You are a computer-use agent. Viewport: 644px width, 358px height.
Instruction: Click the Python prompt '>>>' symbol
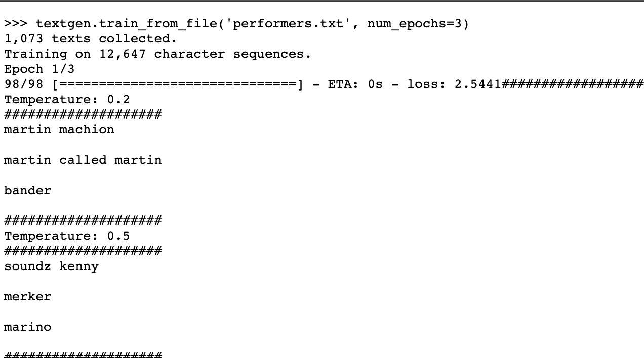(16, 24)
